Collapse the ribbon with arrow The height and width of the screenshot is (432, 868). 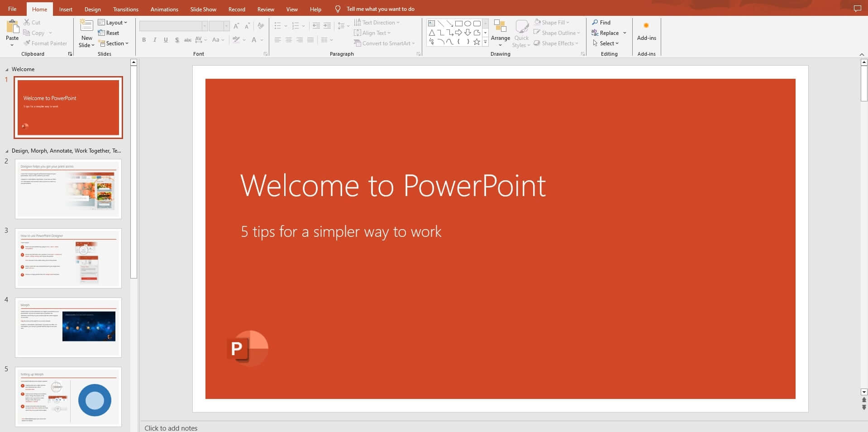[x=862, y=54]
